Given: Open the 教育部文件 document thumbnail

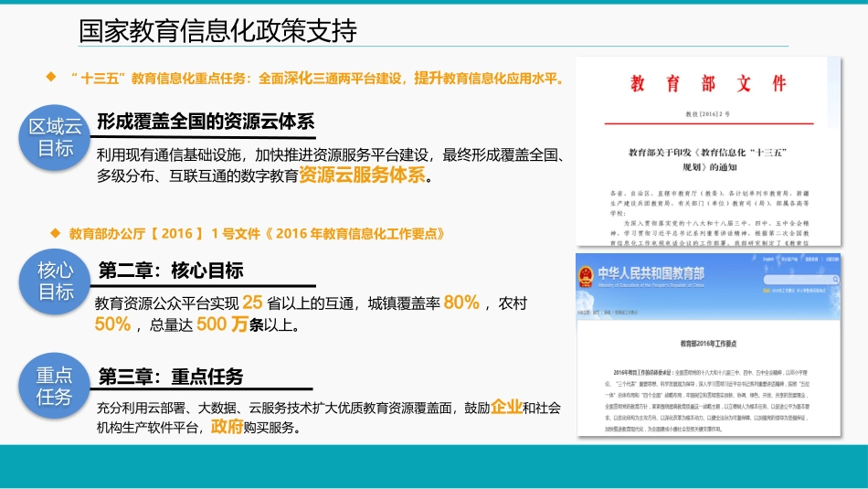Looking at the screenshot, I should [708, 151].
